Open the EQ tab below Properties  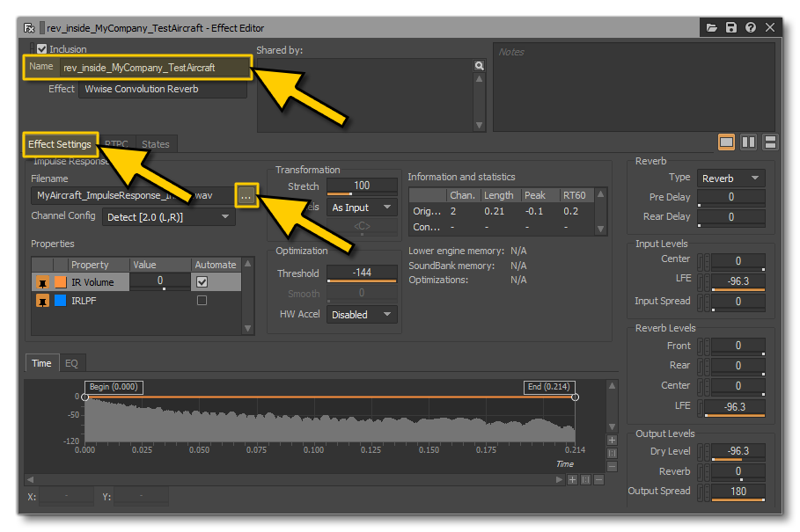pos(72,362)
